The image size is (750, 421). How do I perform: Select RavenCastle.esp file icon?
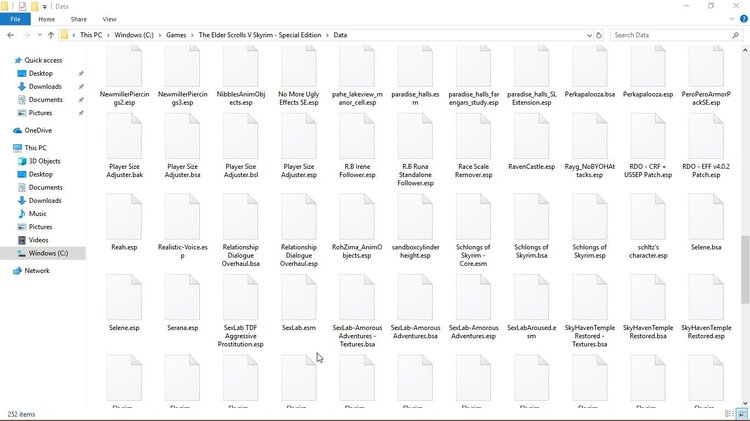(x=531, y=137)
